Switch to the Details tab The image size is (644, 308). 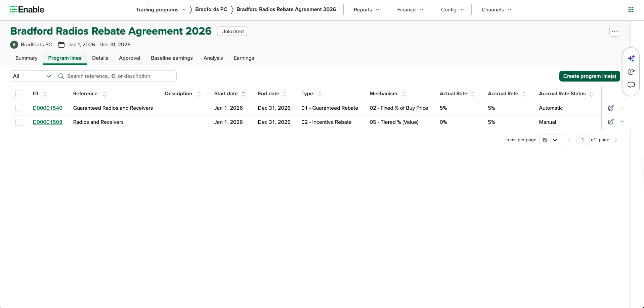(100, 58)
